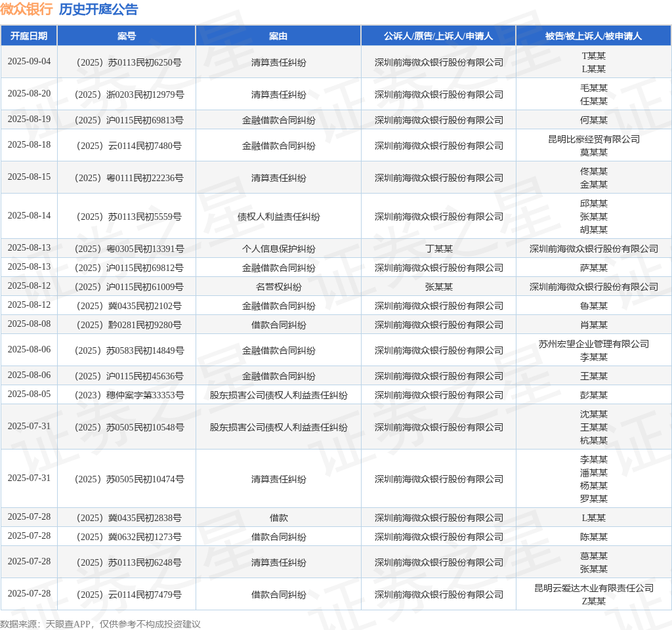The image size is (672, 630).
Task: Click case number 沪0115民初69812号
Action: 129,268
